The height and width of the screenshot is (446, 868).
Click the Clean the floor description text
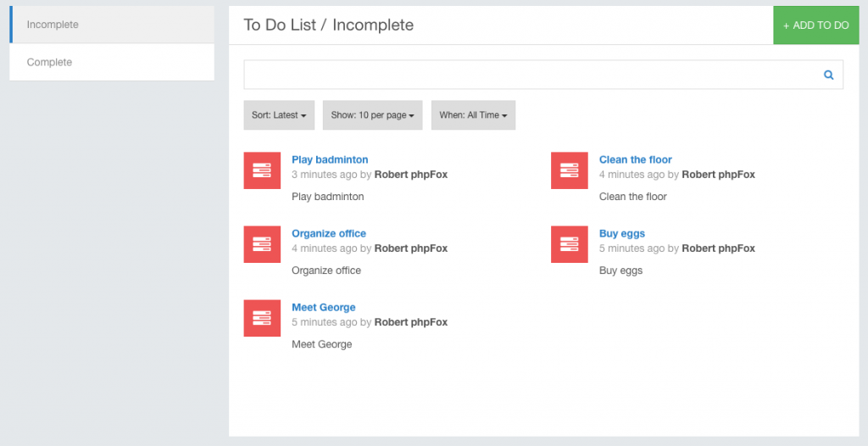(x=632, y=197)
